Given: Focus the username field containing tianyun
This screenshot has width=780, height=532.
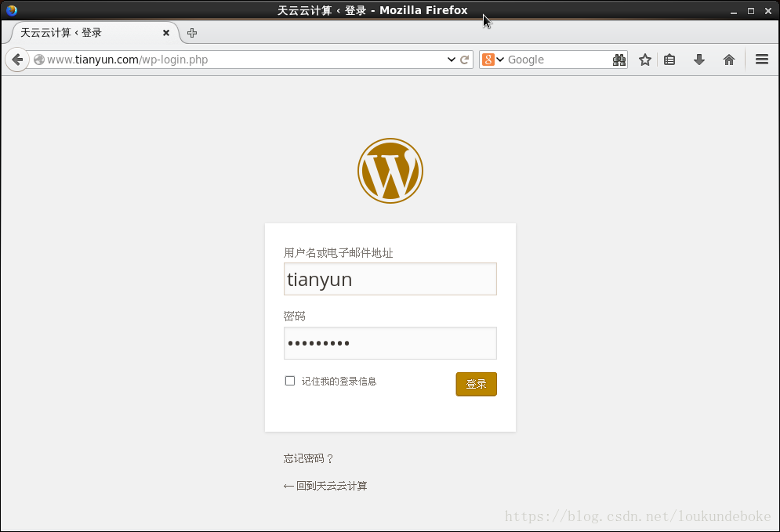Looking at the screenshot, I should (390, 279).
